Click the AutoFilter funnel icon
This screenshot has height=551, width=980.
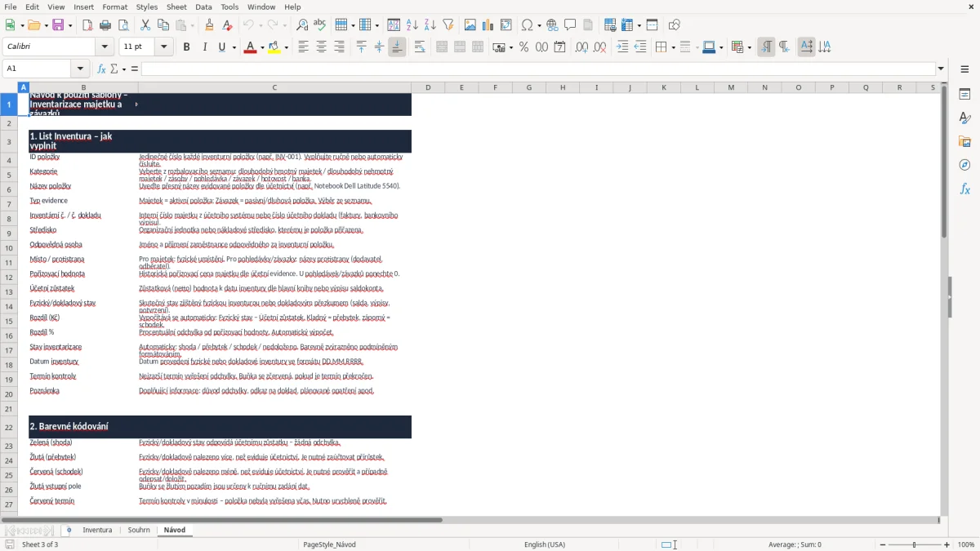pyautogui.click(x=448, y=25)
